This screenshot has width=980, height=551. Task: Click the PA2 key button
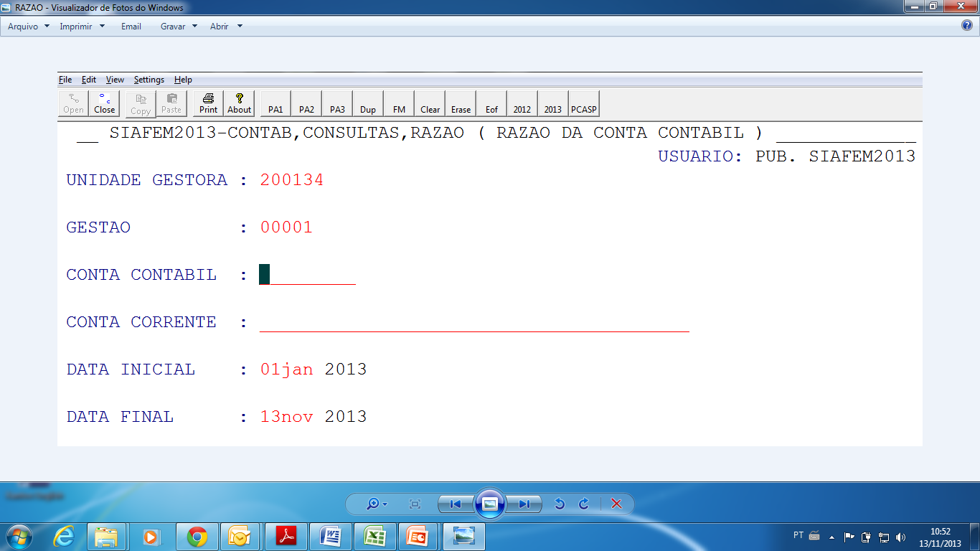(306, 103)
